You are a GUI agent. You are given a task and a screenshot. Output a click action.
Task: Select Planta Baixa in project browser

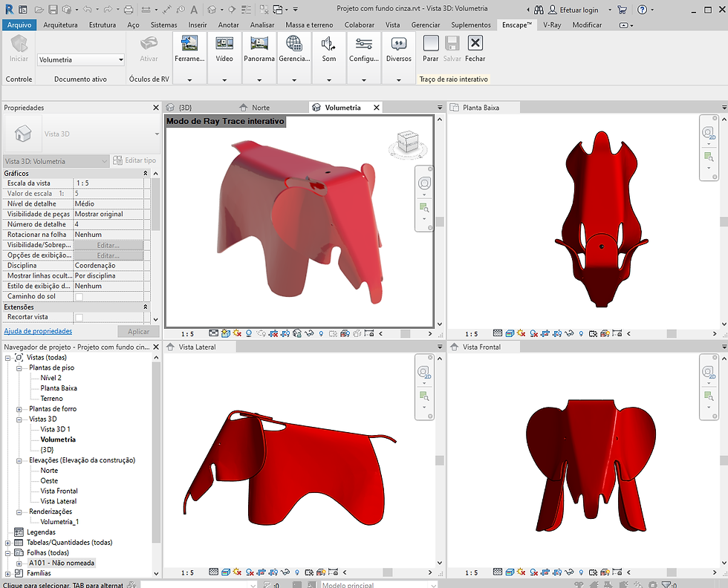(59, 388)
